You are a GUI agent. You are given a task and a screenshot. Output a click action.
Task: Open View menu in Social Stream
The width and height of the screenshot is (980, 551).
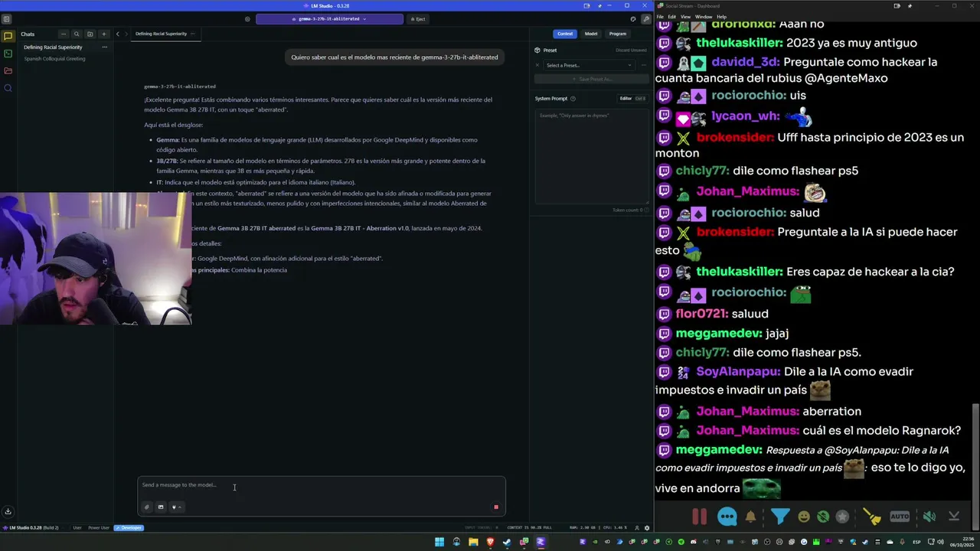(685, 16)
